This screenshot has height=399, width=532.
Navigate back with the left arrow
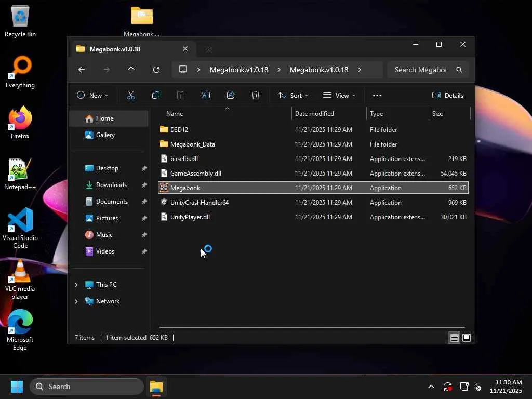tap(82, 70)
